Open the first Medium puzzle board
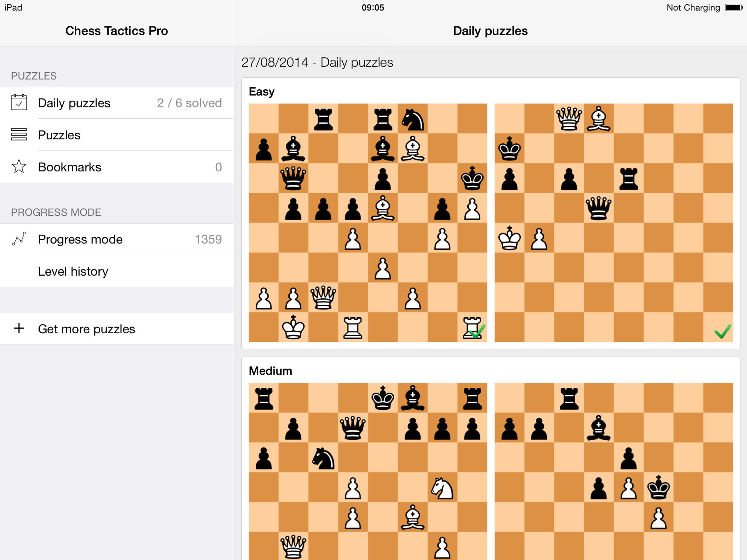Image resolution: width=747 pixels, height=560 pixels. (368, 471)
